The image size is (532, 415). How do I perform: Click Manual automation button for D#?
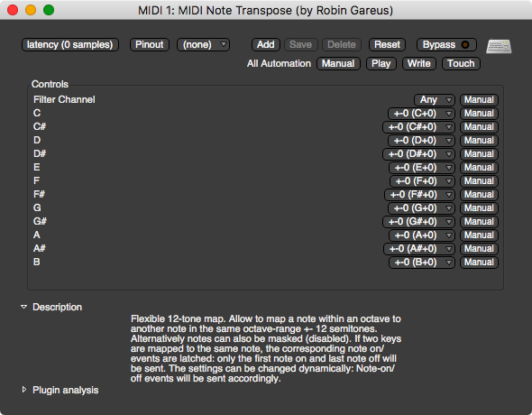coord(479,154)
